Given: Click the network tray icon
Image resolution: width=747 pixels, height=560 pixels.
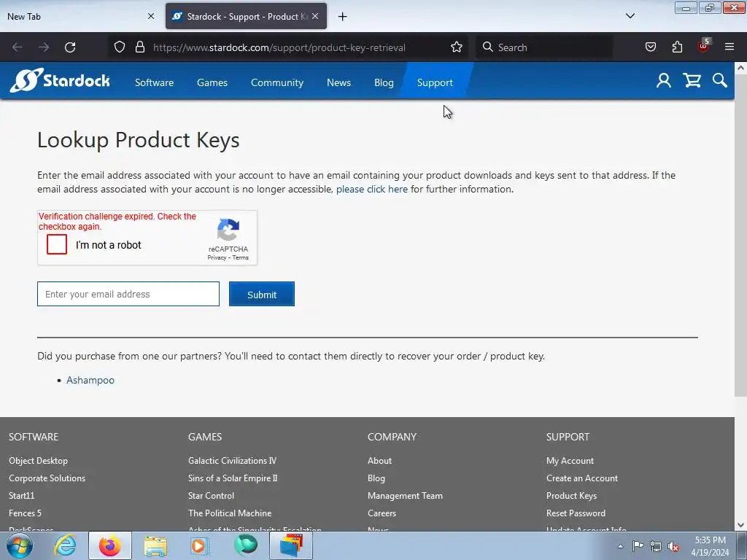Looking at the screenshot, I should point(656,546).
